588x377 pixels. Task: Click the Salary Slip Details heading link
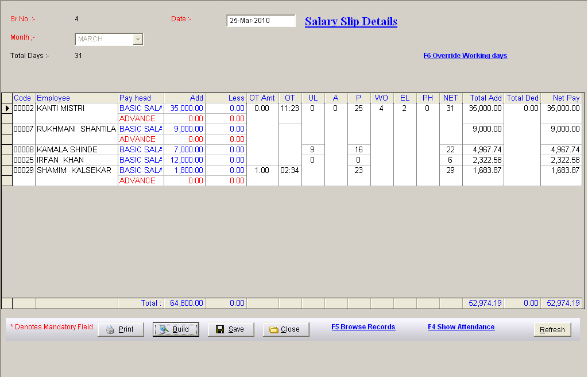click(x=351, y=22)
